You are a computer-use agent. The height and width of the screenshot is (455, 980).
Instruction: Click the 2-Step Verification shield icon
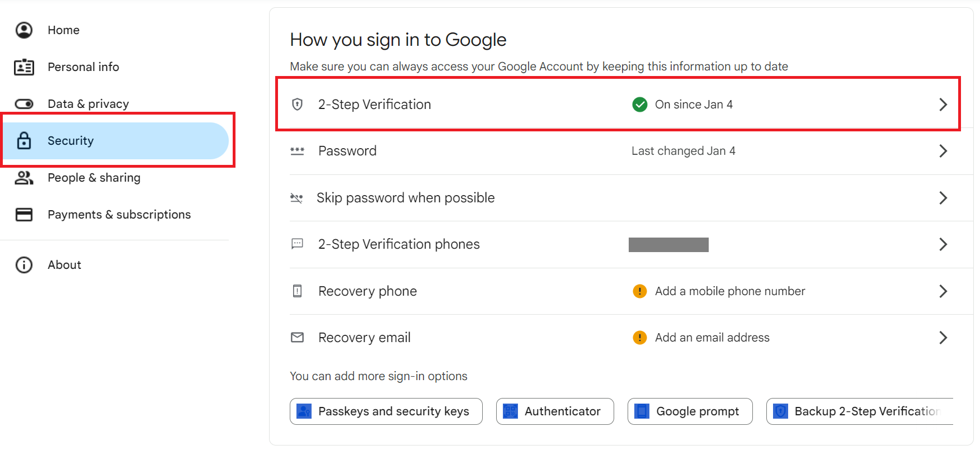click(x=298, y=105)
